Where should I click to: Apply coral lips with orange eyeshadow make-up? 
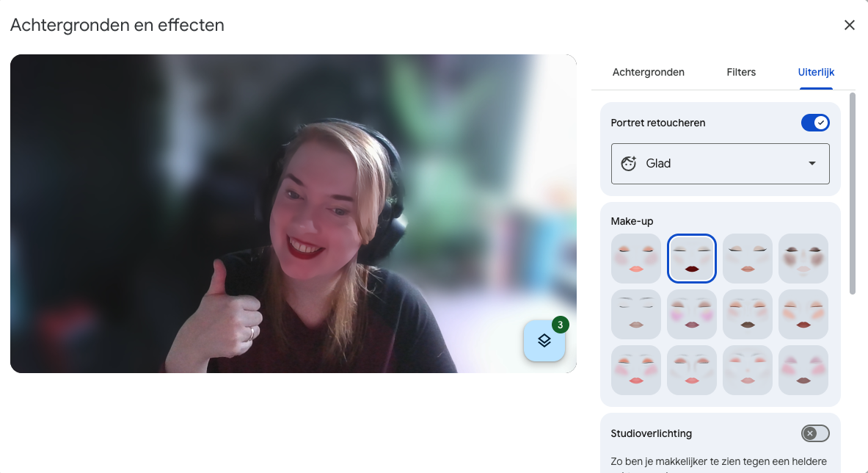tap(636, 259)
